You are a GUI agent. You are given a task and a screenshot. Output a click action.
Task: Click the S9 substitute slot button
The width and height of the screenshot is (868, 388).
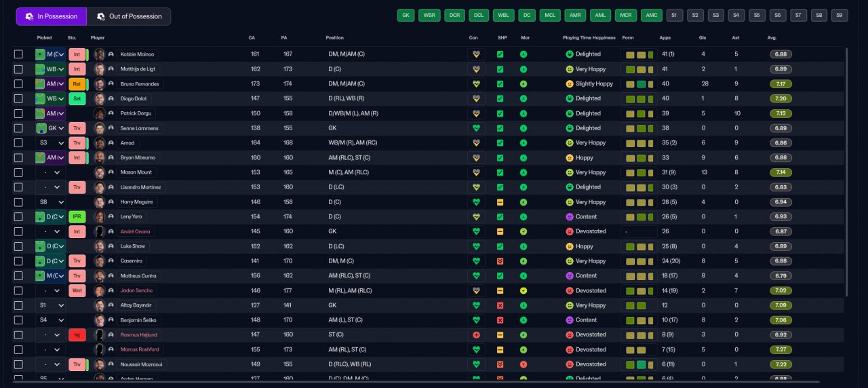[x=840, y=15]
